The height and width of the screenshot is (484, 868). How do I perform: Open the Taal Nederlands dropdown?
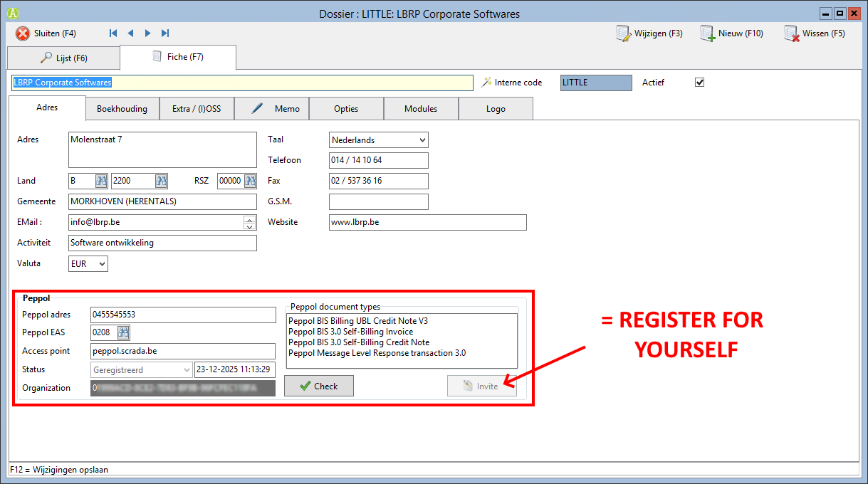[379, 140]
